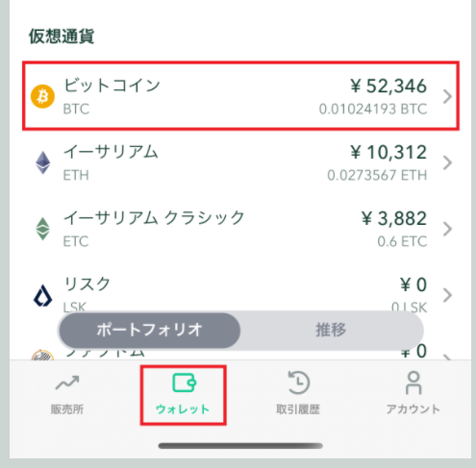Expand Ethereum row with right chevron
The width and height of the screenshot is (476, 468).
447,162
